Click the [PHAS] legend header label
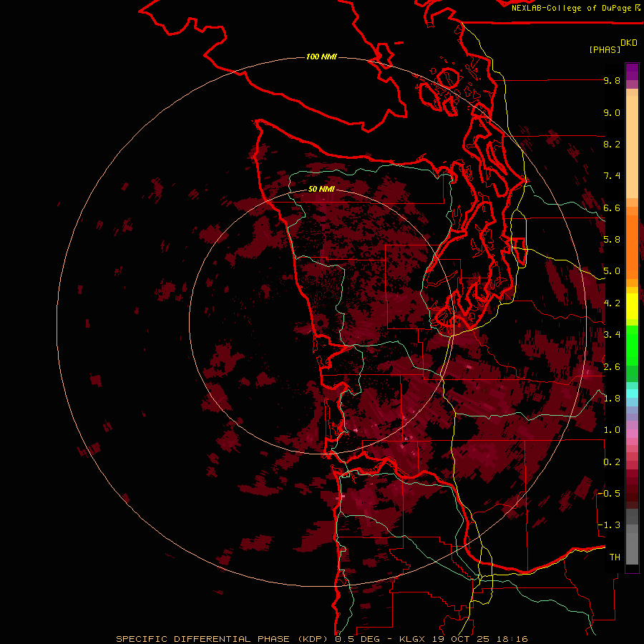 click(x=605, y=49)
